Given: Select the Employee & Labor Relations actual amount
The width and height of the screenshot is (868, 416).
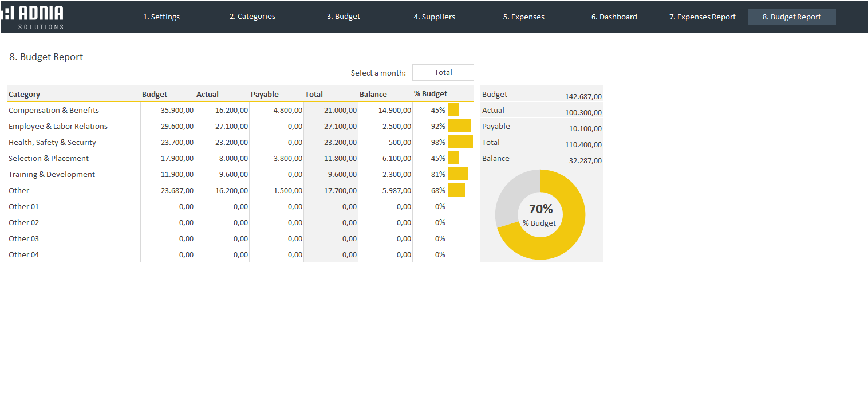Looking at the screenshot, I should (x=231, y=126).
